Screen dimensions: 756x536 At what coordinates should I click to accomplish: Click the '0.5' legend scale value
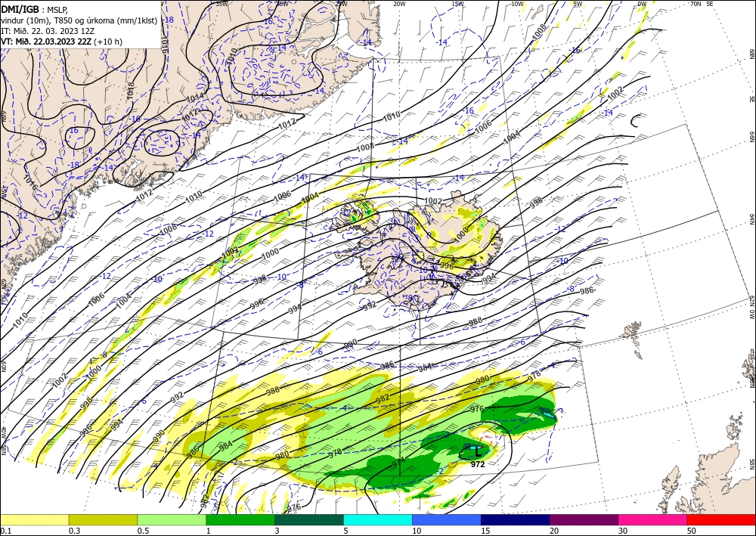(143, 531)
